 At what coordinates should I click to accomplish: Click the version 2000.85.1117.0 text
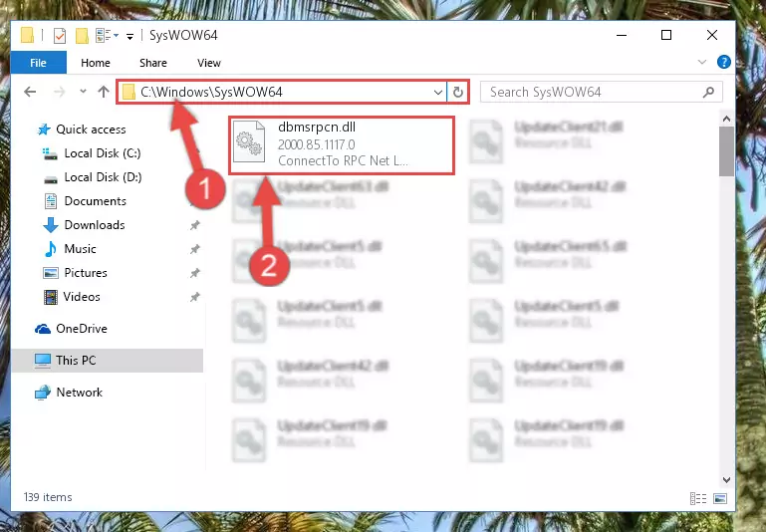(x=316, y=144)
